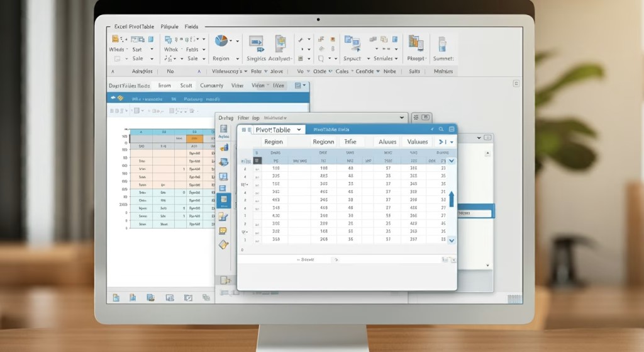Viewport: 644px width, 352px height.
Task: Toggle the dark checkbox in the table header row
Action: click(257, 161)
